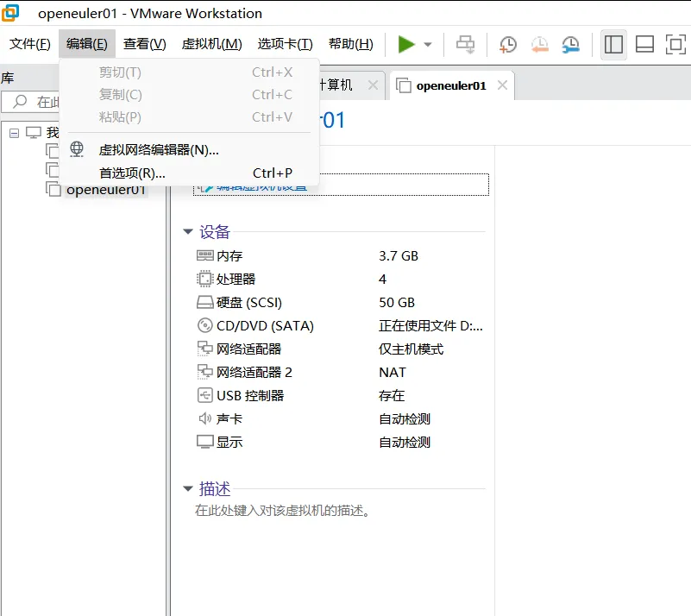Click the globe icon for virtual network editor
This screenshot has width=691, height=616.
coord(77,149)
